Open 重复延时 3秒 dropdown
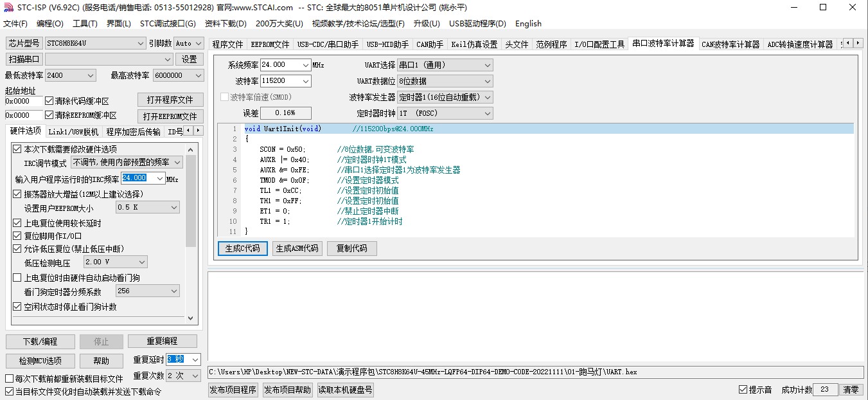Image resolution: width=868 pixels, height=400 pixels. (x=195, y=359)
